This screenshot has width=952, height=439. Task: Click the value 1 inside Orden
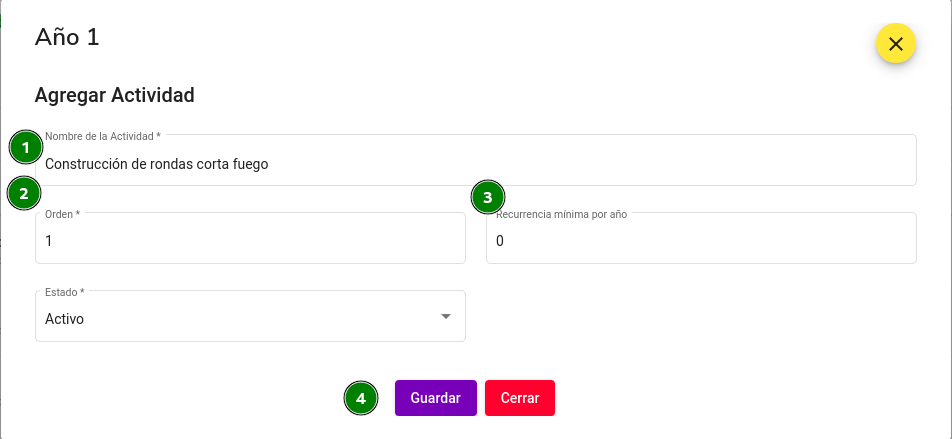click(49, 241)
